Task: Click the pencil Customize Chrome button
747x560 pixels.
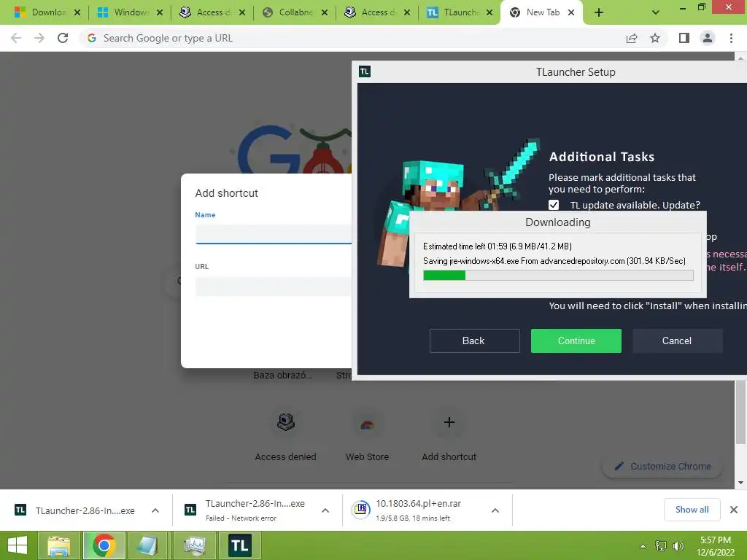Action: pos(662,466)
